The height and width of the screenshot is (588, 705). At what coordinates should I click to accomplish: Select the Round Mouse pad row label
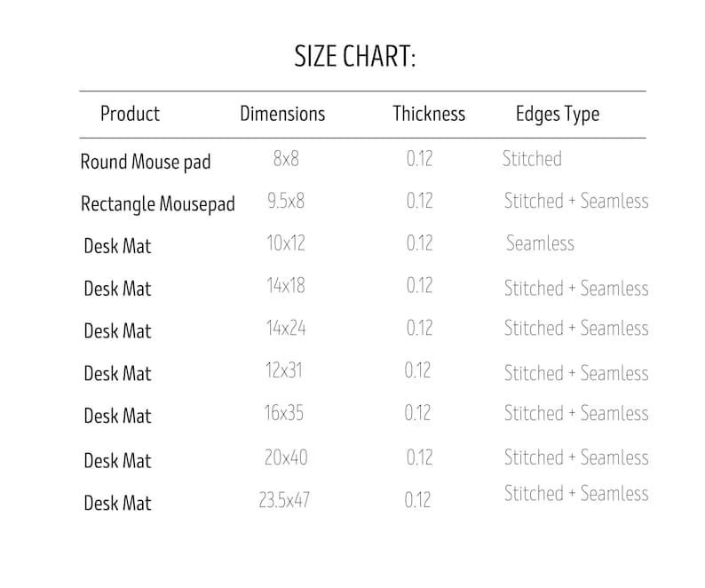click(146, 162)
